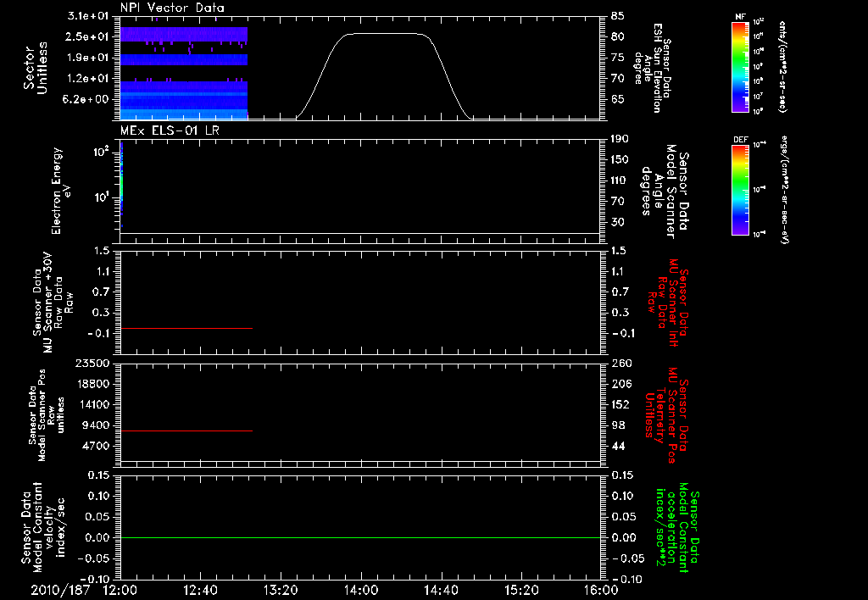Click the "9400" scanner position tick label
The width and height of the screenshot is (868, 600).
[x=96, y=425]
